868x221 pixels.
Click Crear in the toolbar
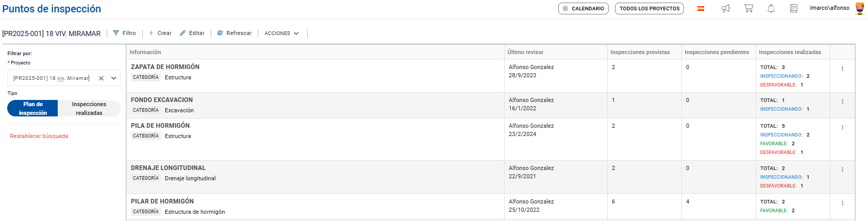160,33
